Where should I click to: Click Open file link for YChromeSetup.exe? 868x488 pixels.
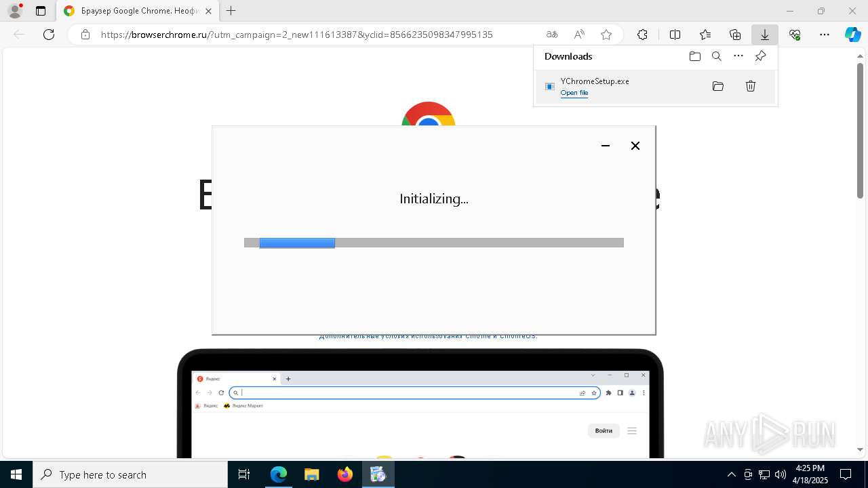[x=574, y=93]
